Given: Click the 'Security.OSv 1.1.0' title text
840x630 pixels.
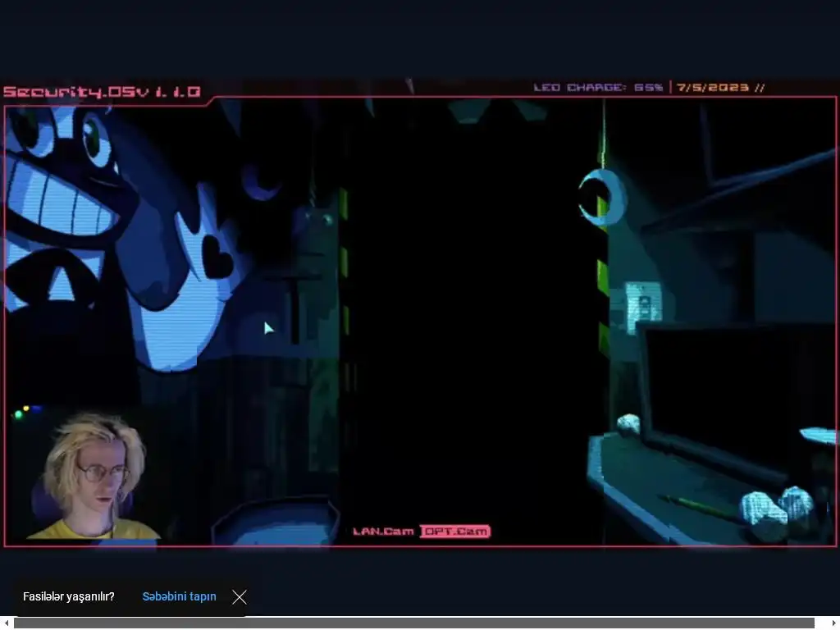Looking at the screenshot, I should (x=102, y=92).
